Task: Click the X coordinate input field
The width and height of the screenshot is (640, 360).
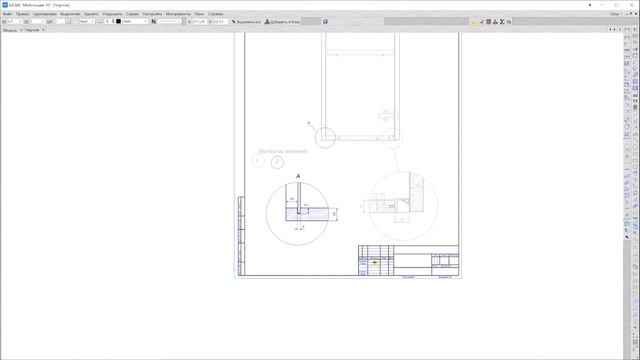Action: tap(199, 21)
